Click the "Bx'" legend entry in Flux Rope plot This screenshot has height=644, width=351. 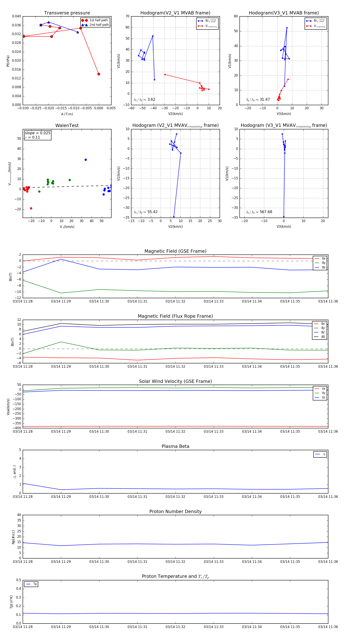320,324
